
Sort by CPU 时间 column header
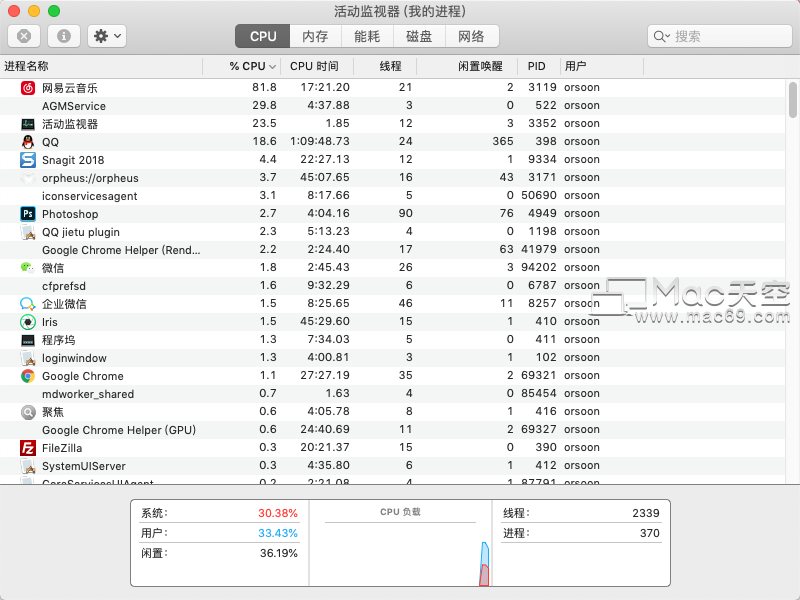[x=316, y=66]
